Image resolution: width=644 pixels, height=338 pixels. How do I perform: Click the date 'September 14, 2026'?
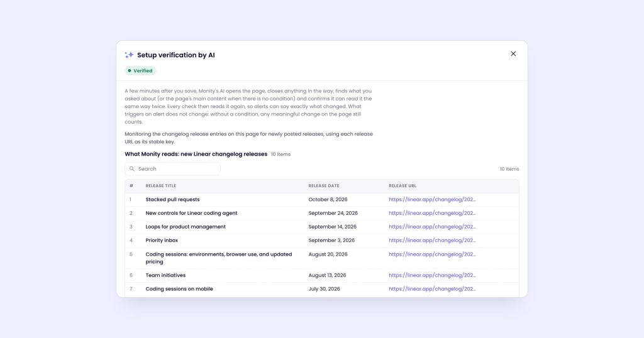tap(332, 226)
